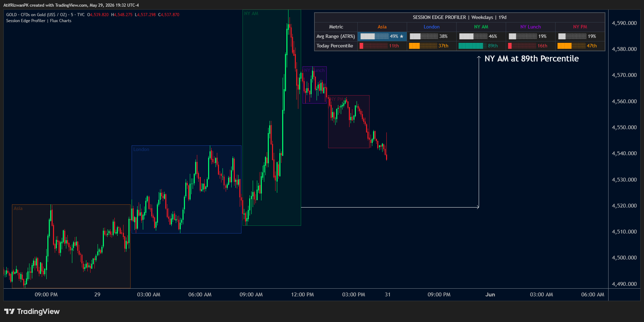Click the 29 date label on time axis
The image size is (644, 322).
click(97, 295)
